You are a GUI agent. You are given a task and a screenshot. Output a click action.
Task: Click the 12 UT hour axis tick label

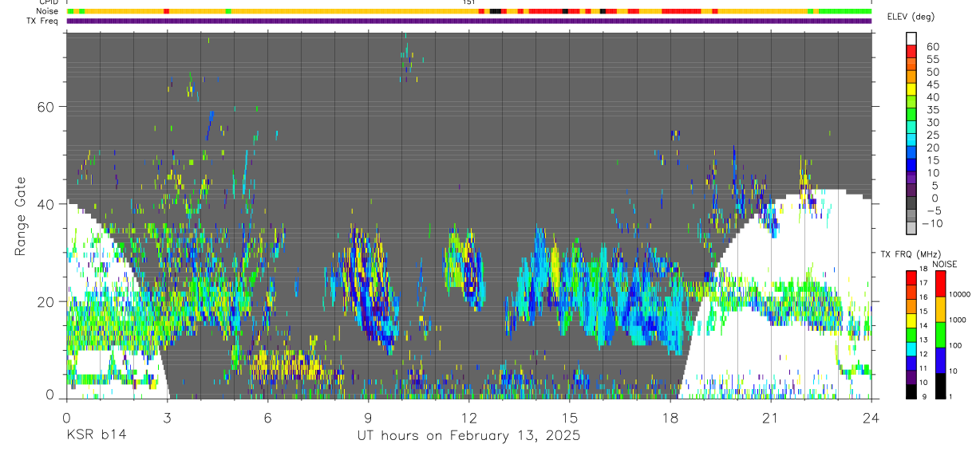tap(468, 418)
